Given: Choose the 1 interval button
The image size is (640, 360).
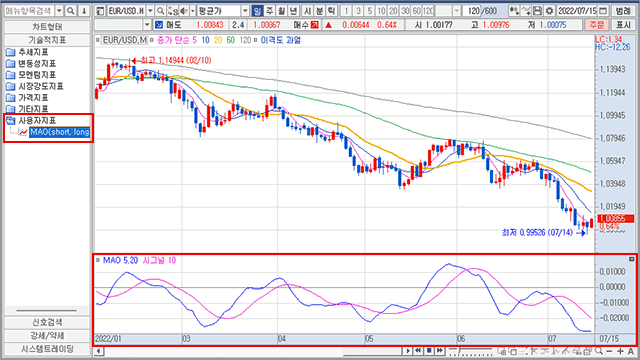Looking at the screenshot, I should (x=346, y=11).
